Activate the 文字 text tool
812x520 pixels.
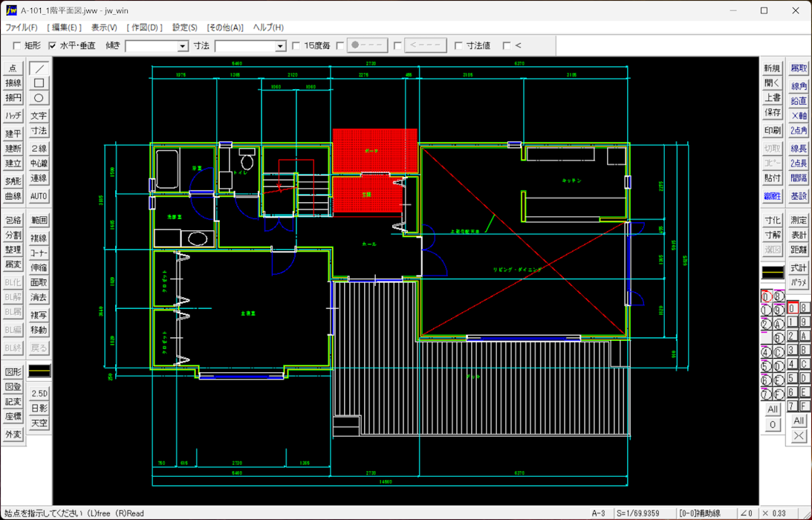pyautogui.click(x=39, y=115)
